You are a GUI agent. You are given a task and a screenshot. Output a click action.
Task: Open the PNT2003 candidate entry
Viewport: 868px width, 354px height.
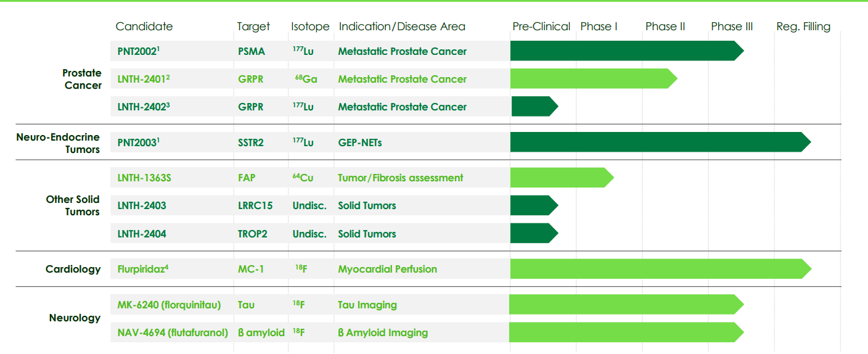click(137, 142)
